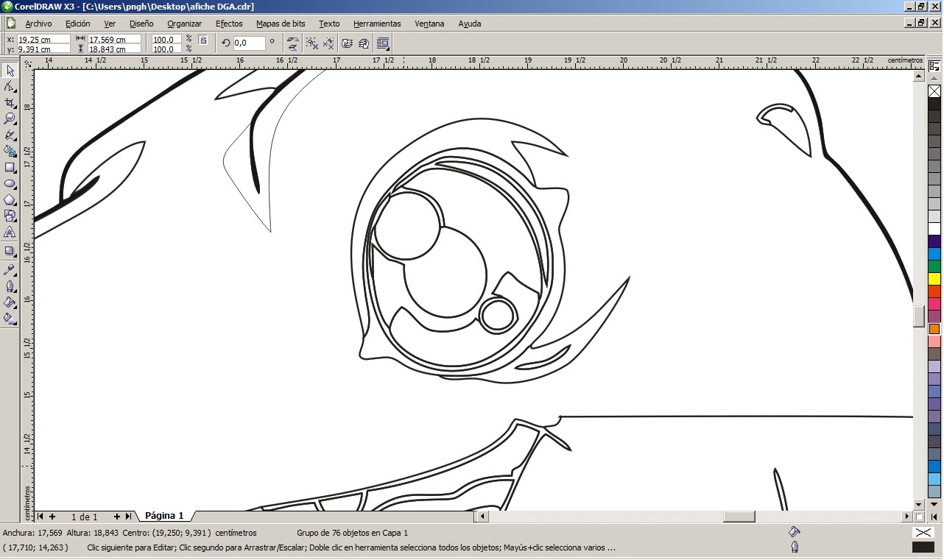The image size is (944, 560).
Task: Select the Pick tool
Action: coord(10,71)
